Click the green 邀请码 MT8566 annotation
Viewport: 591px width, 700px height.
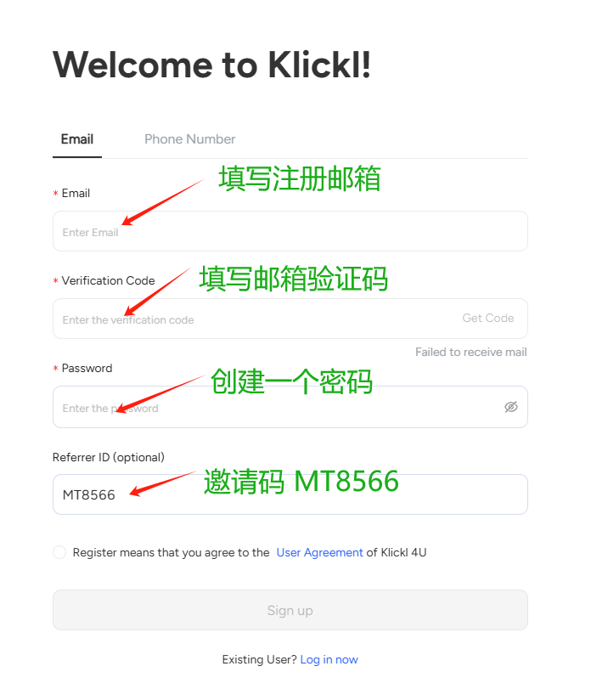301,482
